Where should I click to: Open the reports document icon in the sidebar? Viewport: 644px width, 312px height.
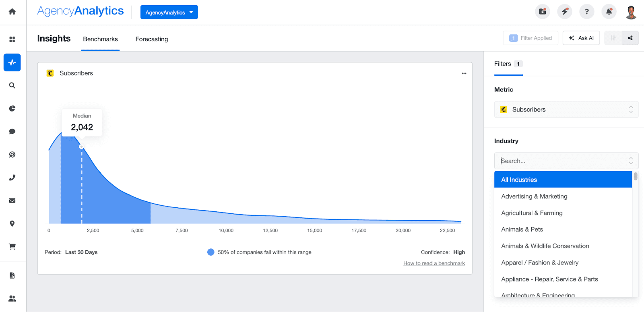[x=12, y=275]
